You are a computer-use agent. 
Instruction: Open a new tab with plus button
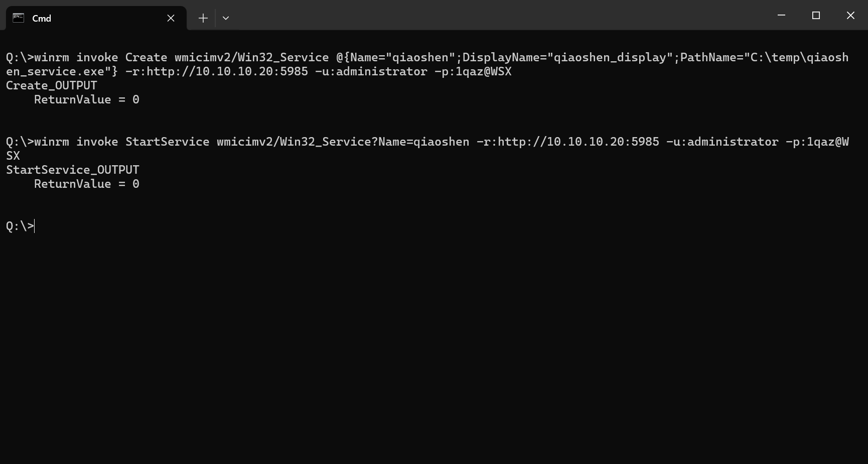[x=203, y=18]
